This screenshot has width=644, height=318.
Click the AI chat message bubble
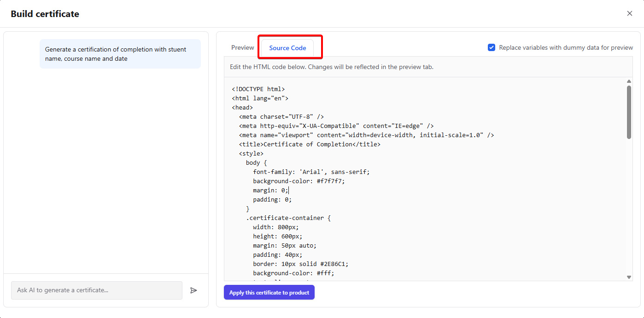(120, 53)
